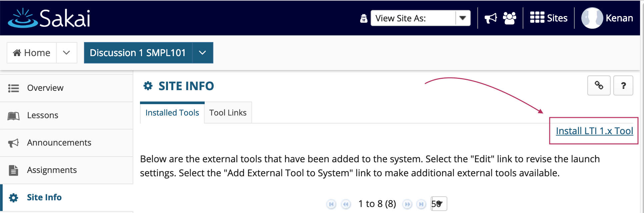Open the announcements megaphone icon in header
This screenshot has width=644, height=213.
[491, 18]
